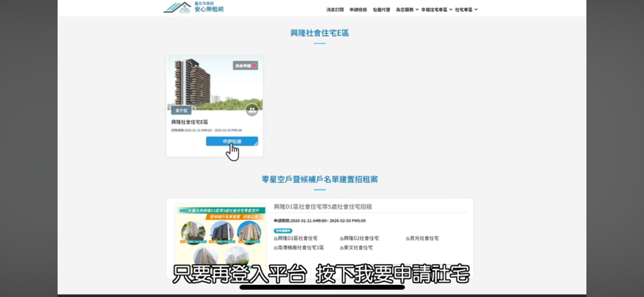
Task: Expand the 幸福住宅專區 dropdown menu
Action: [437, 10]
